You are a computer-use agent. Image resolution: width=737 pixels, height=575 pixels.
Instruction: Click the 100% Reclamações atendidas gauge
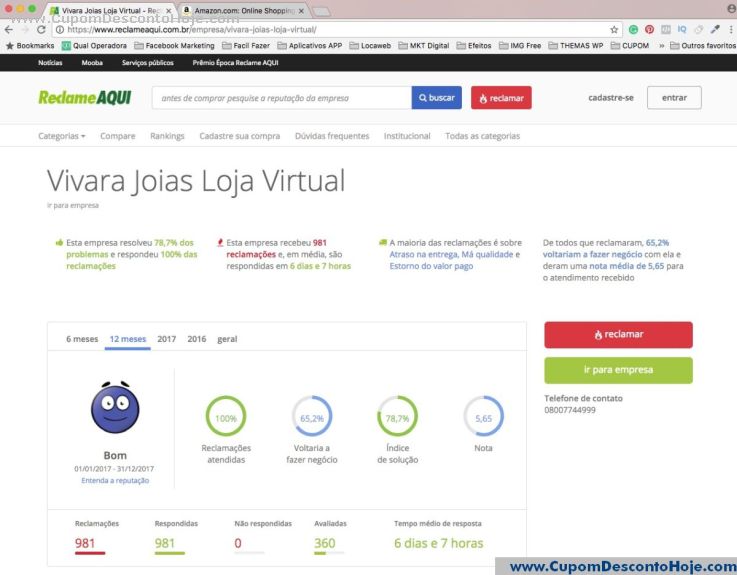click(226, 416)
